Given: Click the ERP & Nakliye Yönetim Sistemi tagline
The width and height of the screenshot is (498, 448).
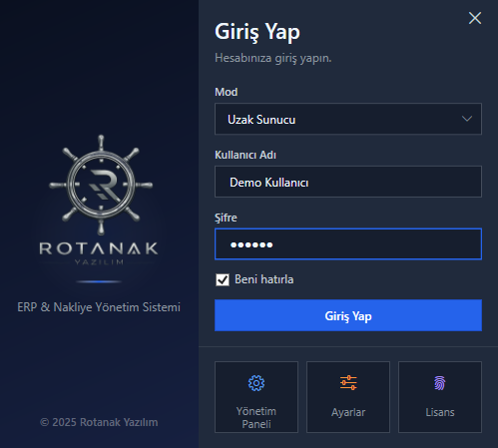Looking at the screenshot, I should [99, 307].
